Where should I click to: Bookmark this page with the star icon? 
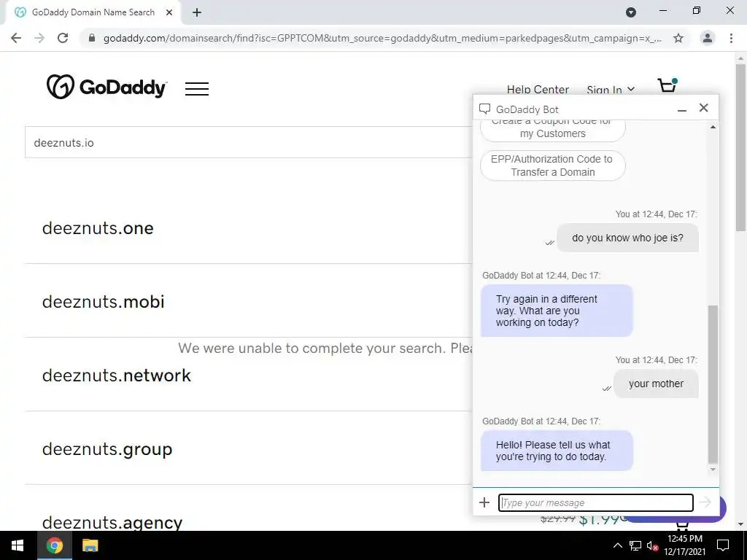tap(678, 38)
